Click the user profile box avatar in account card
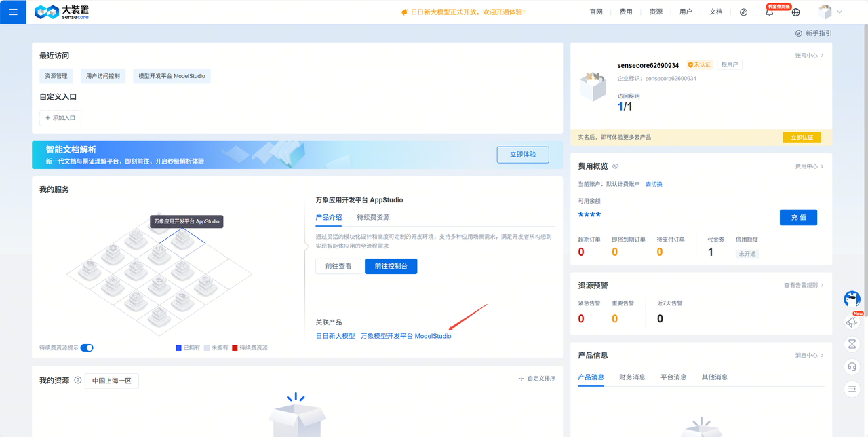The height and width of the screenshot is (437, 868). tap(593, 86)
